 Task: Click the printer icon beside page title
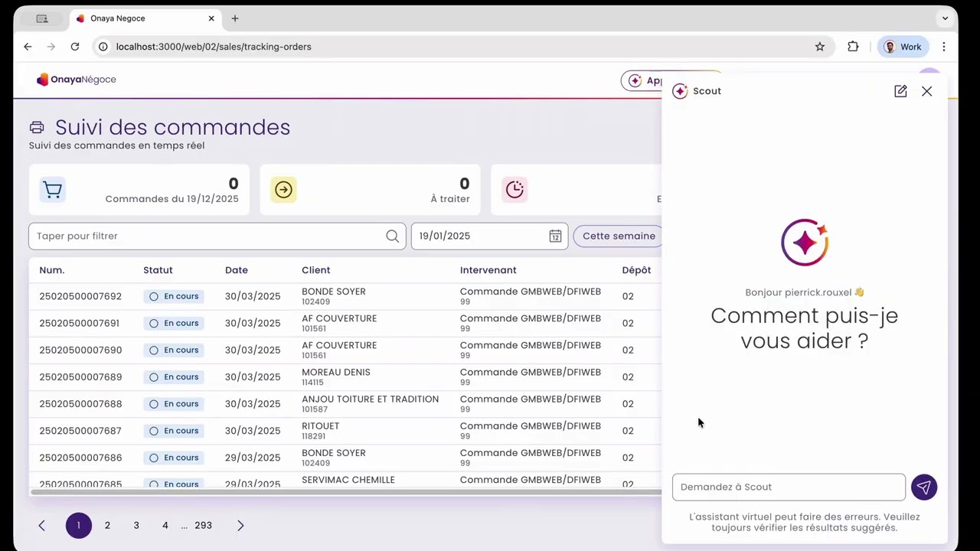(x=37, y=127)
